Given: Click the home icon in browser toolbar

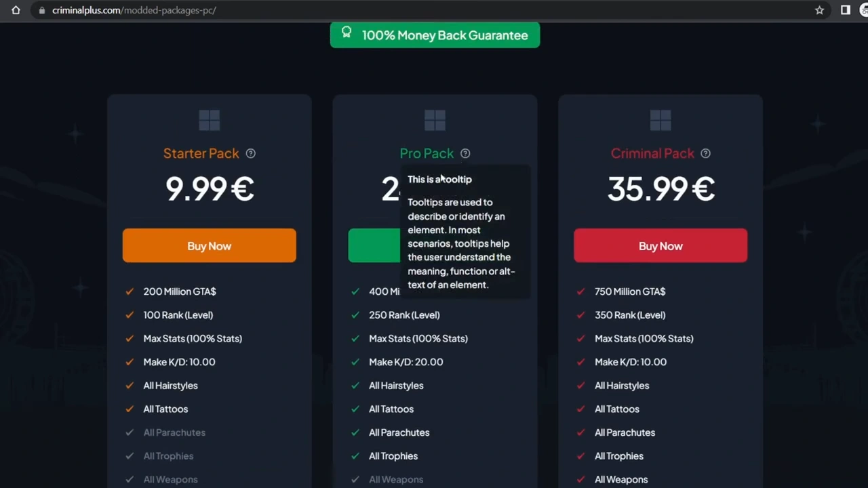Looking at the screenshot, I should point(16,10).
